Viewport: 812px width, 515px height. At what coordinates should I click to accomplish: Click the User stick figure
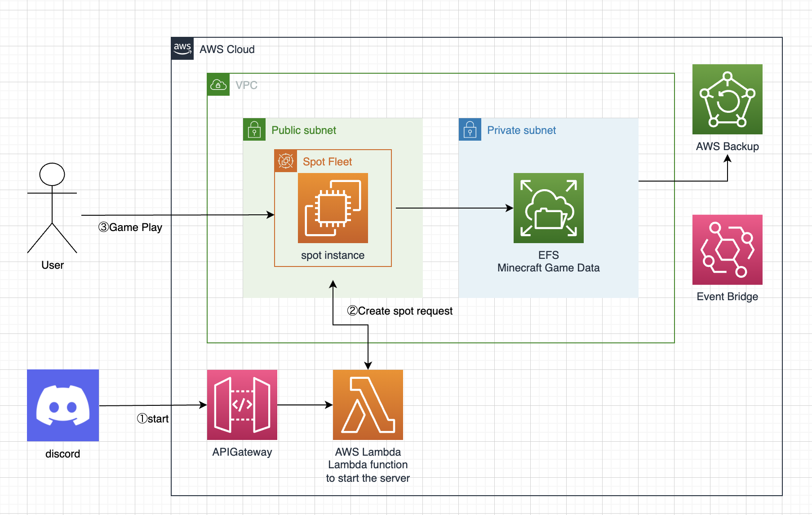52,208
